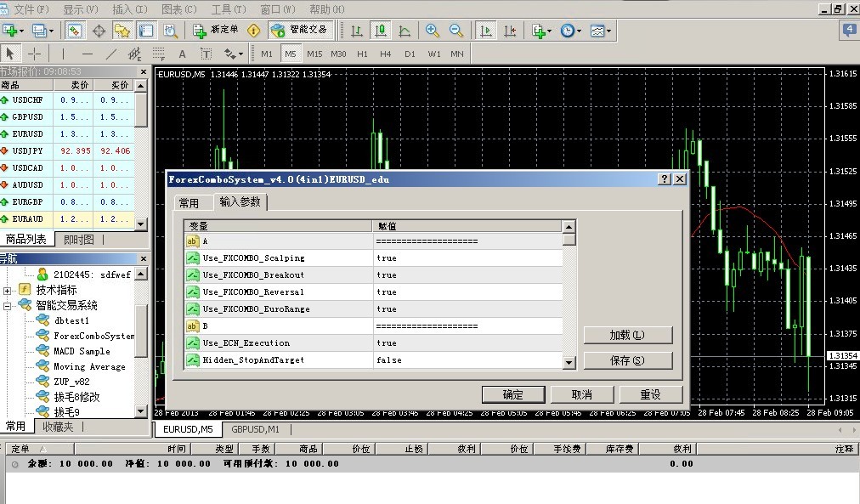The height and width of the screenshot is (504, 860).
Task: Collapse the 智能交易系统 tree node
Action: pyautogui.click(x=8, y=305)
